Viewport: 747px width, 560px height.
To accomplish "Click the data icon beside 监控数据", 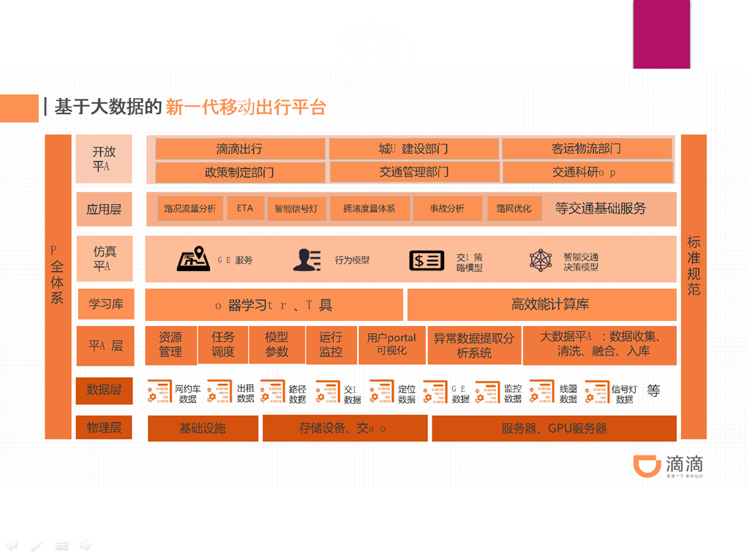I will [x=487, y=393].
